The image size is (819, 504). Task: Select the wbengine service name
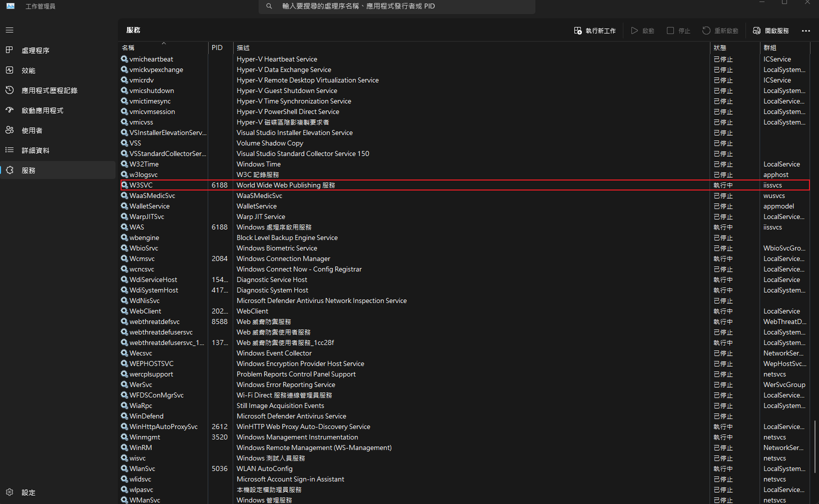[144, 237]
